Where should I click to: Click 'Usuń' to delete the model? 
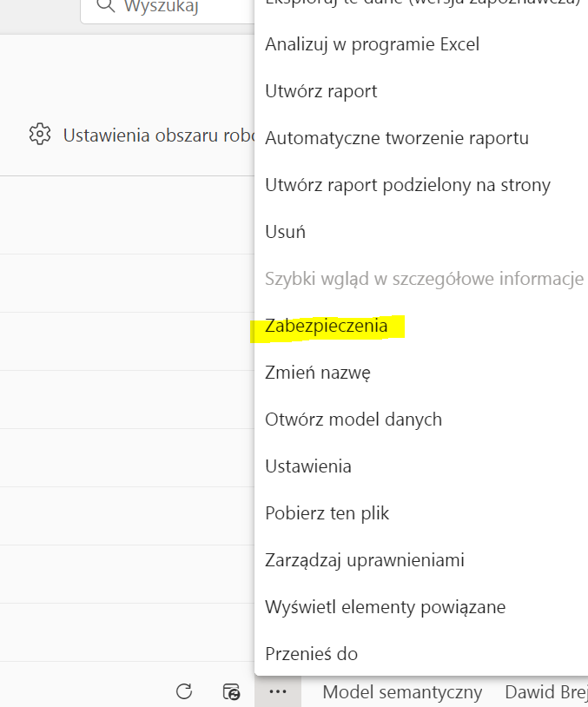point(285,232)
